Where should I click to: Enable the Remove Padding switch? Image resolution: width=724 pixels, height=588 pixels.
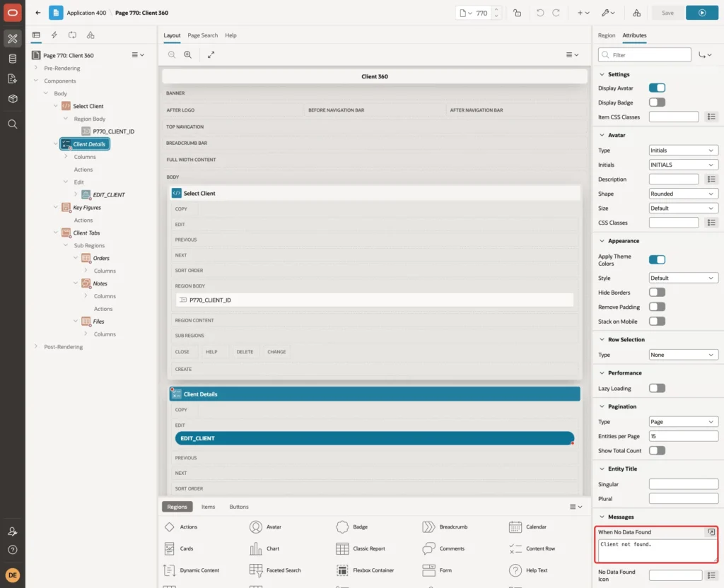[657, 307]
